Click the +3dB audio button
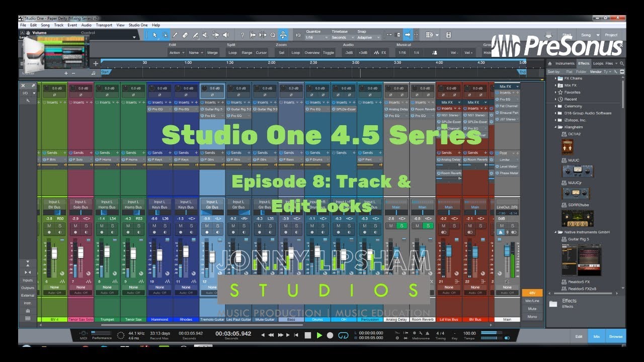The width and height of the screenshot is (644, 362). (x=363, y=52)
